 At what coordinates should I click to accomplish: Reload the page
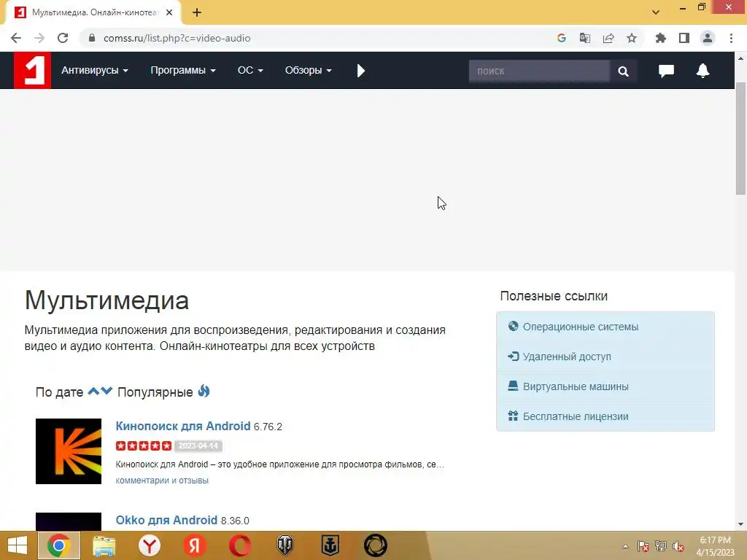(x=63, y=38)
